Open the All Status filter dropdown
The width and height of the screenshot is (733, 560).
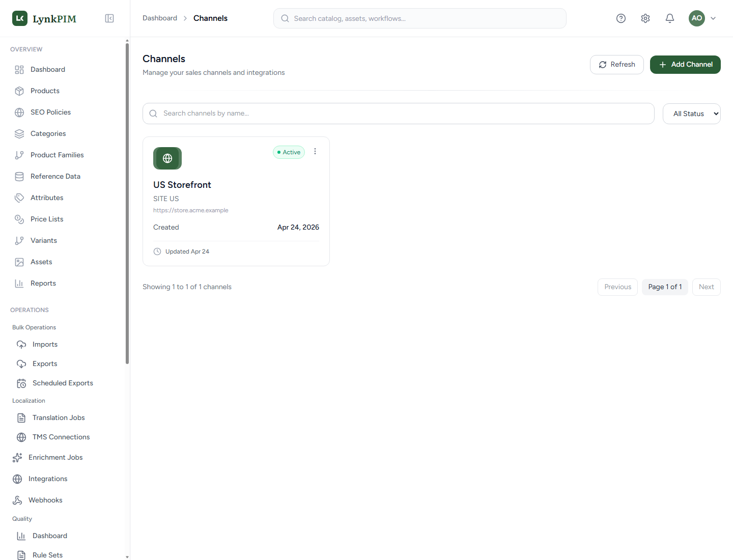[x=692, y=114]
